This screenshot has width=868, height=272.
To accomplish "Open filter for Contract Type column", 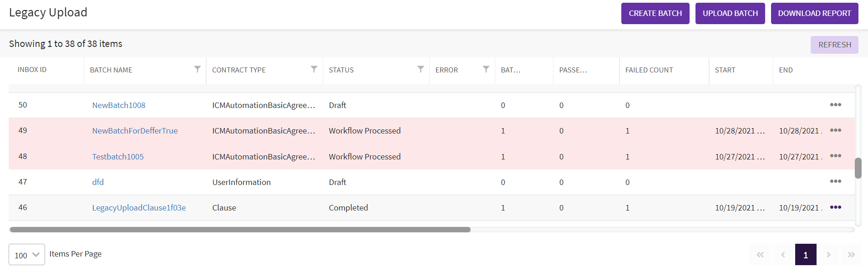I will pyautogui.click(x=314, y=69).
